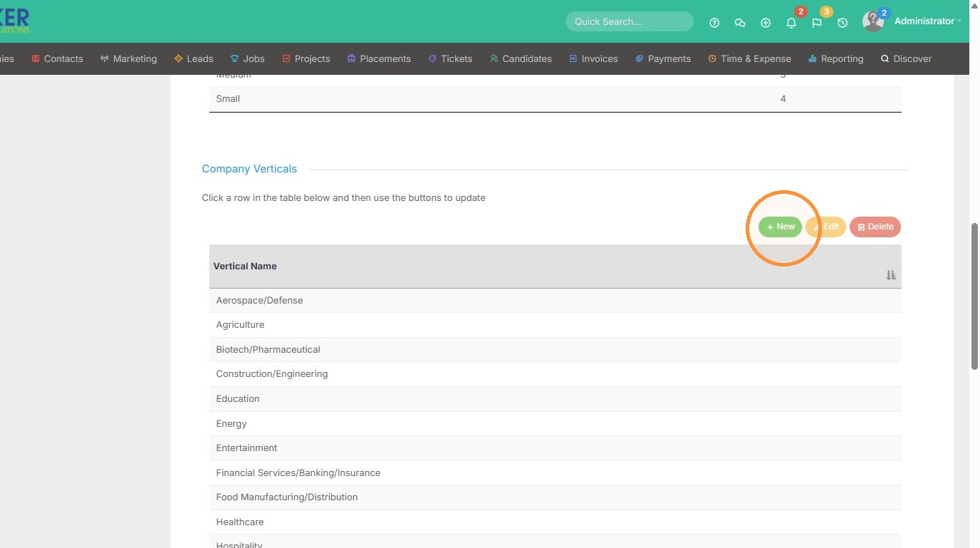
Task: Select the Entertainment row
Action: click(x=556, y=448)
